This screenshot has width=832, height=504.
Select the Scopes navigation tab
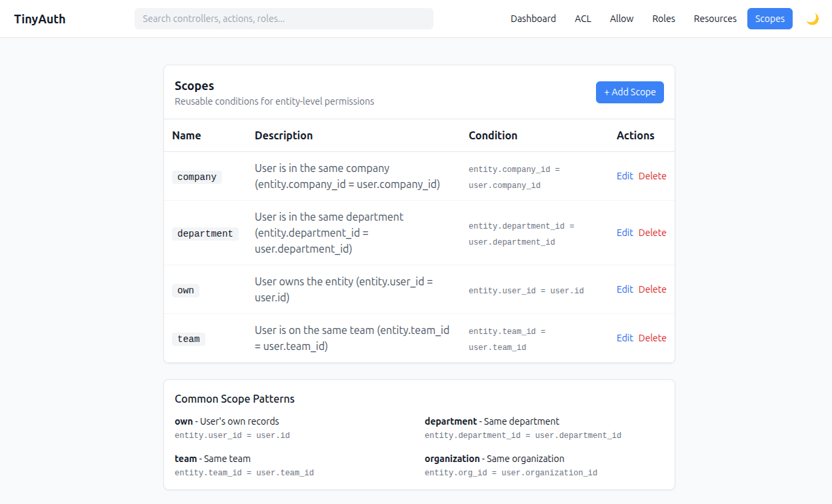[770, 19]
